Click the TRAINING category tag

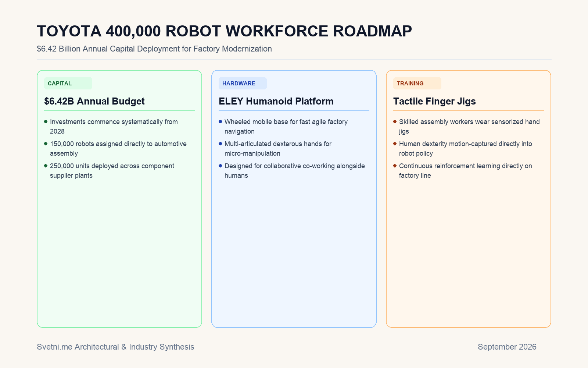tap(417, 83)
